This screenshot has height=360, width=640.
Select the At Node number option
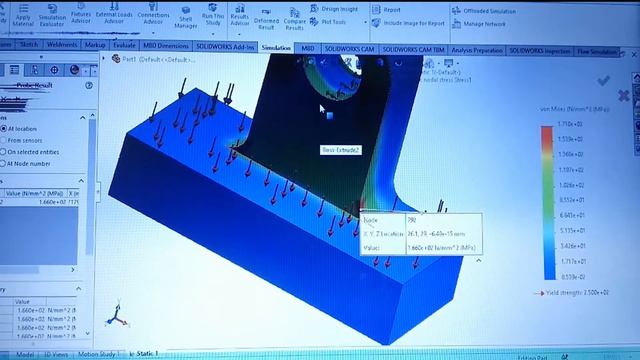(x=25, y=164)
